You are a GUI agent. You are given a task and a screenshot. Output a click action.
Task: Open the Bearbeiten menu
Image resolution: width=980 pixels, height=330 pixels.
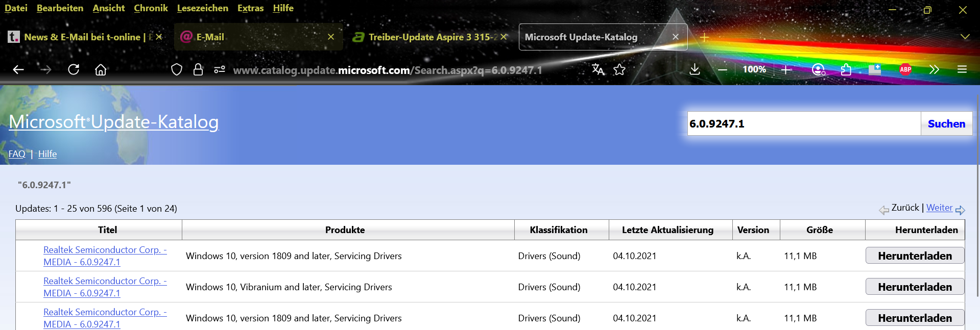pos(60,8)
